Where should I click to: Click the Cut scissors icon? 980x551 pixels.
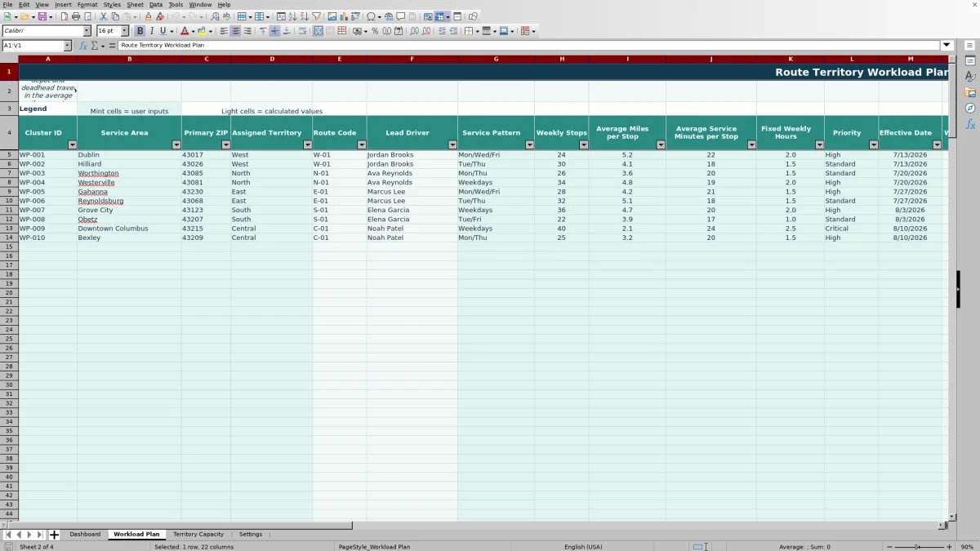coord(104,16)
